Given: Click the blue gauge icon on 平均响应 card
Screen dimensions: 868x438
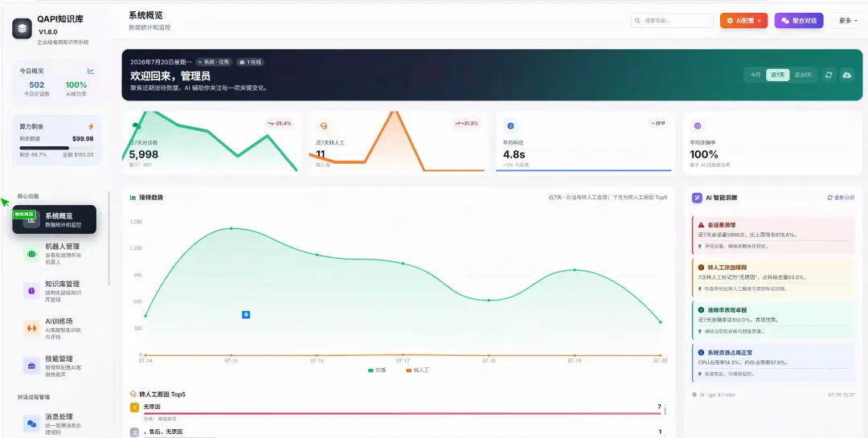Looking at the screenshot, I should [510, 125].
